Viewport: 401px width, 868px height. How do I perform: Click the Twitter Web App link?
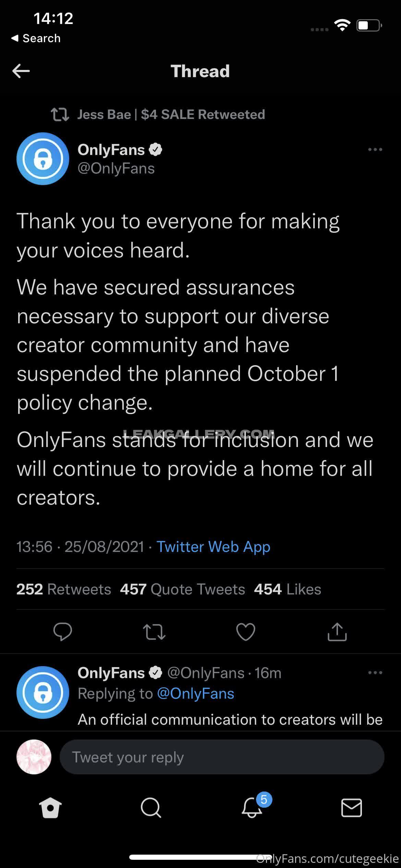(213, 547)
